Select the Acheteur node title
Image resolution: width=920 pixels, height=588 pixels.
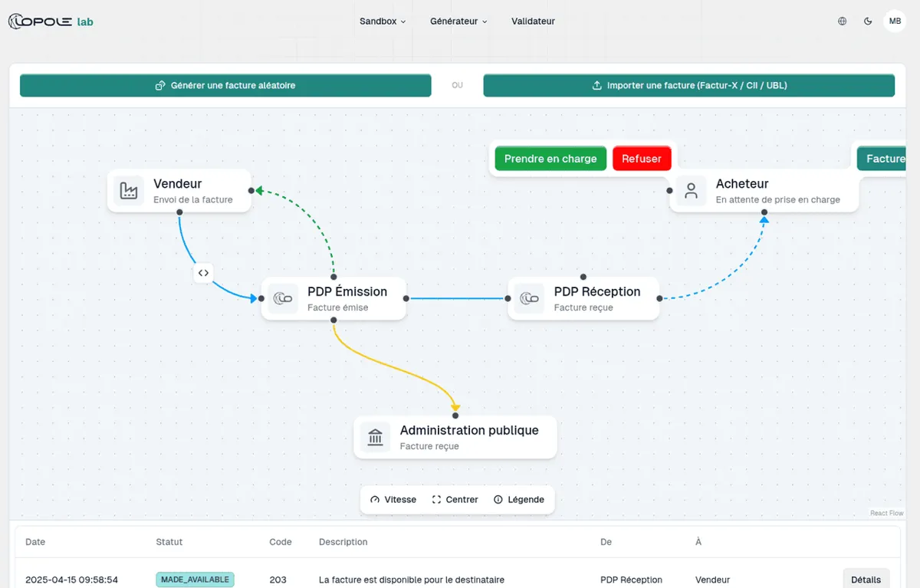(x=742, y=184)
